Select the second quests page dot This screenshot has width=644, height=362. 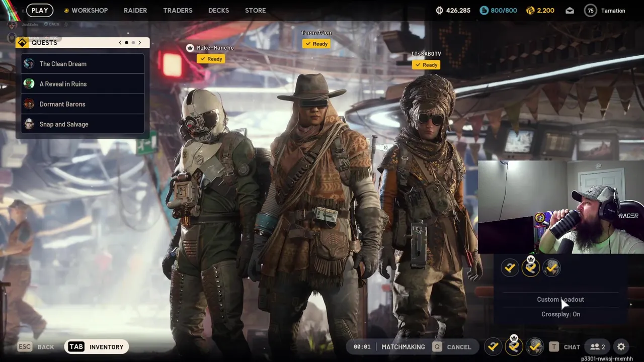[x=133, y=43]
